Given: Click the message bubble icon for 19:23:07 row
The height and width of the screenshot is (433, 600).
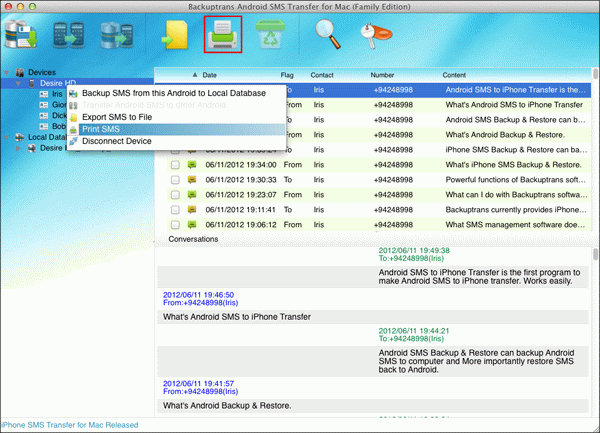Looking at the screenshot, I should pyautogui.click(x=192, y=194).
